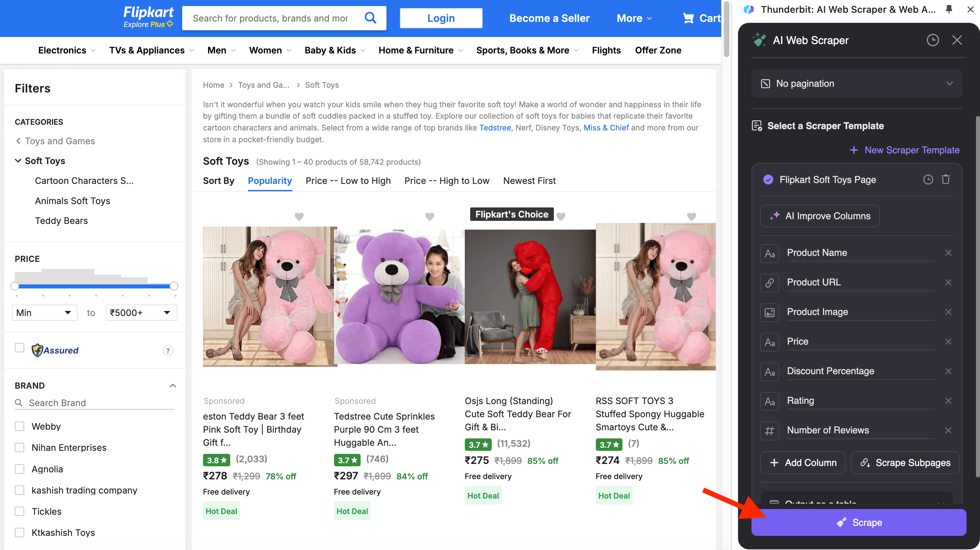Wishlist the Tedstree purple teddy bear
980x550 pixels.
click(430, 217)
